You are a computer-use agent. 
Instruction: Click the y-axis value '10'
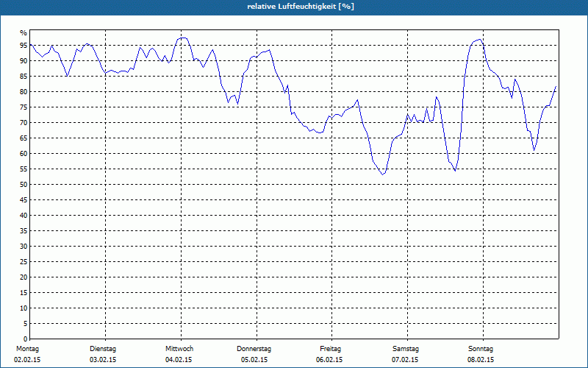tap(24, 308)
